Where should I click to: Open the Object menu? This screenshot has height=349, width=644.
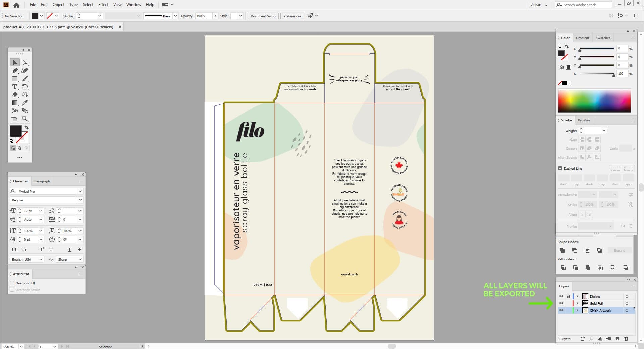(58, 4)
